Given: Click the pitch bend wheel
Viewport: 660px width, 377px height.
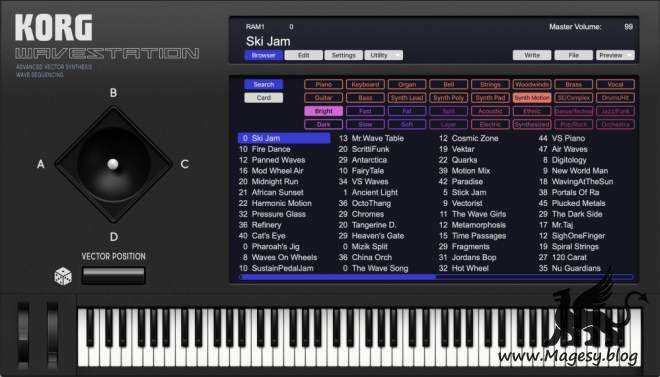Looking at the screenshot, I should click(23, 335).
